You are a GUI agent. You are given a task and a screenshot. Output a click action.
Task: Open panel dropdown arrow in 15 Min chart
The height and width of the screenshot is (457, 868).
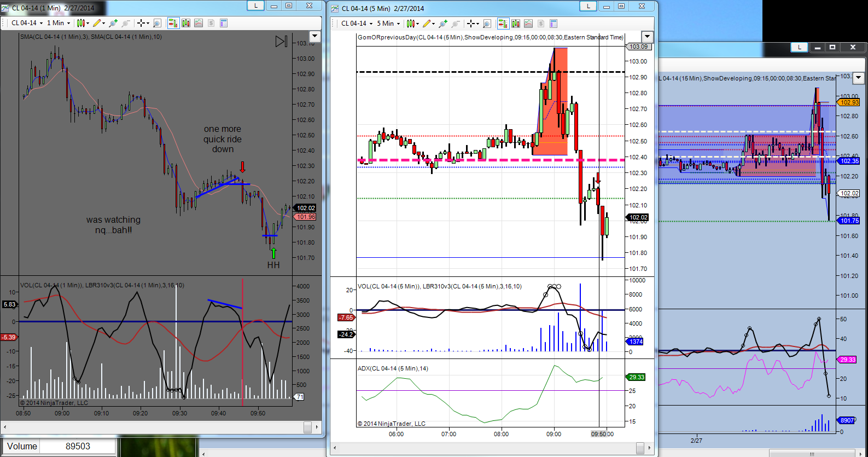(859, 78)
